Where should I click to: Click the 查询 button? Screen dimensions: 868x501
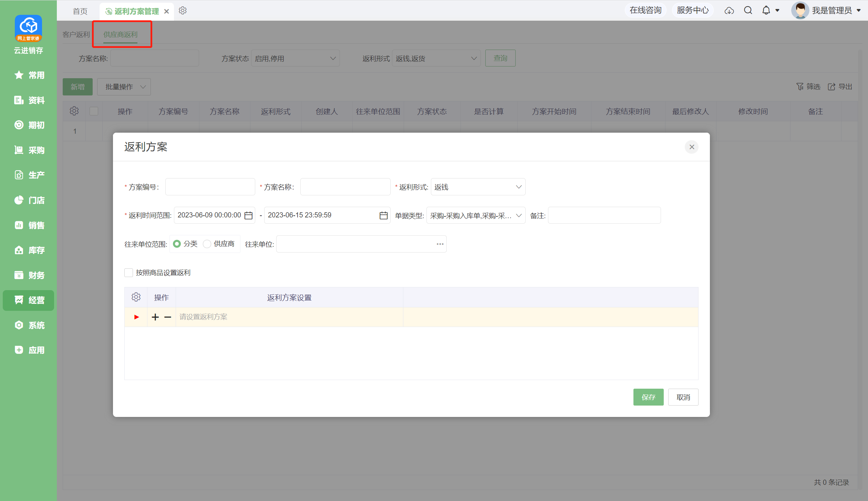500,58
